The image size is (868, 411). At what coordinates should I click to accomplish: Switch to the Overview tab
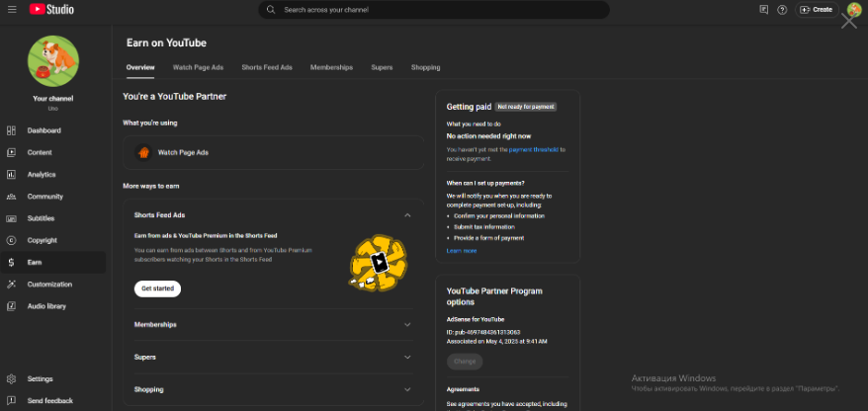pyautogui.click(x=140, y=67)
